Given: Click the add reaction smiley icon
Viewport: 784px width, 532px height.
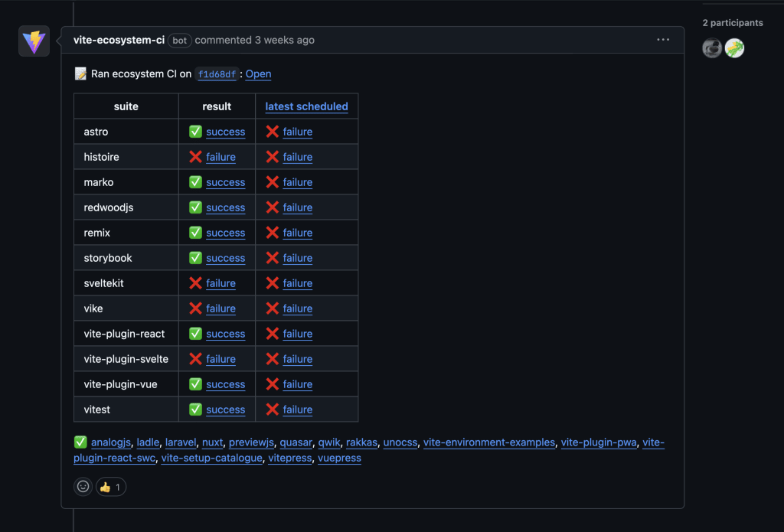Looking at the screenshot, I should click(x=82, y=486).
